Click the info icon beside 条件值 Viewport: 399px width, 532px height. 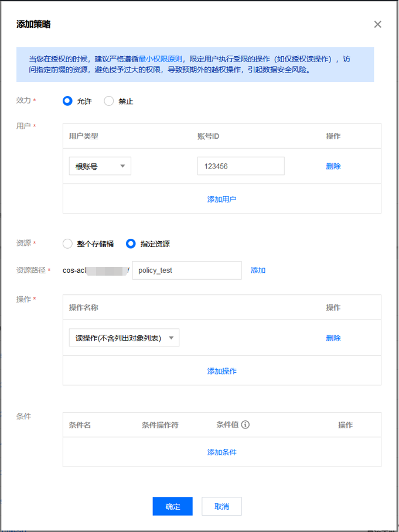(245, 424)
